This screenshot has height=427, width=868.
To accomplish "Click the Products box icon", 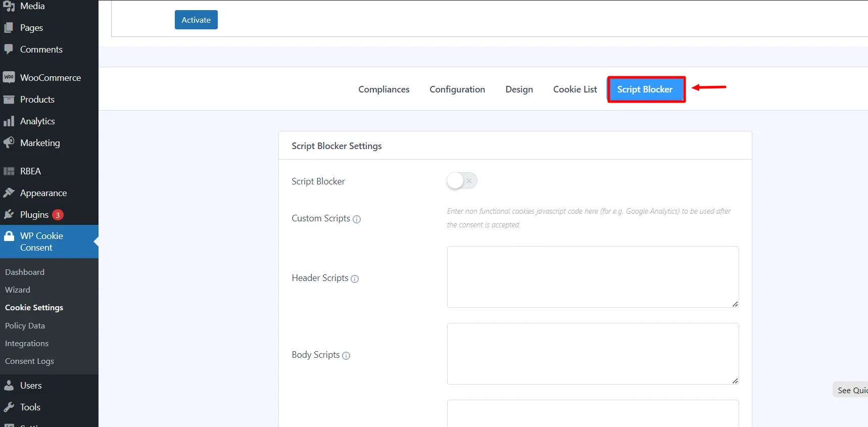I will [x=9, y=100].
